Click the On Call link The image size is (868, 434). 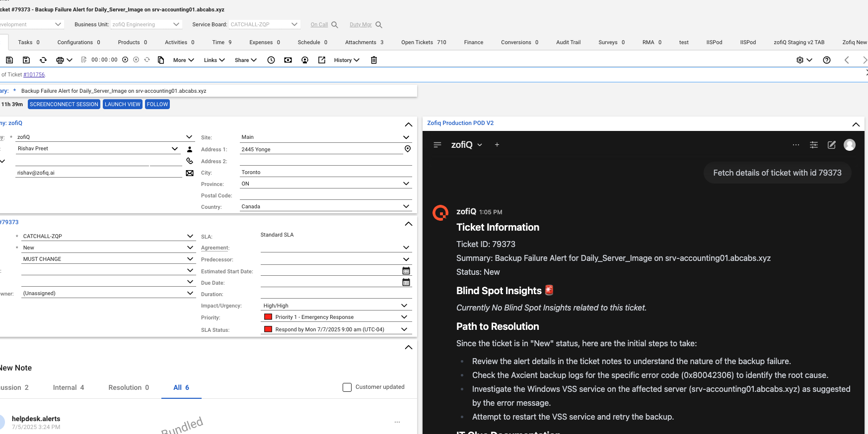319,25
